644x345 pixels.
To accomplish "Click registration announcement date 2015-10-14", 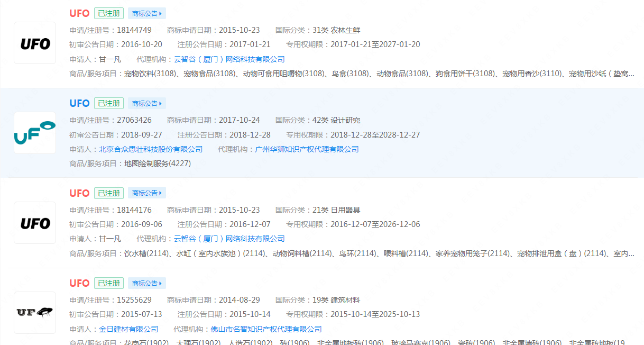I will (250, 314).
